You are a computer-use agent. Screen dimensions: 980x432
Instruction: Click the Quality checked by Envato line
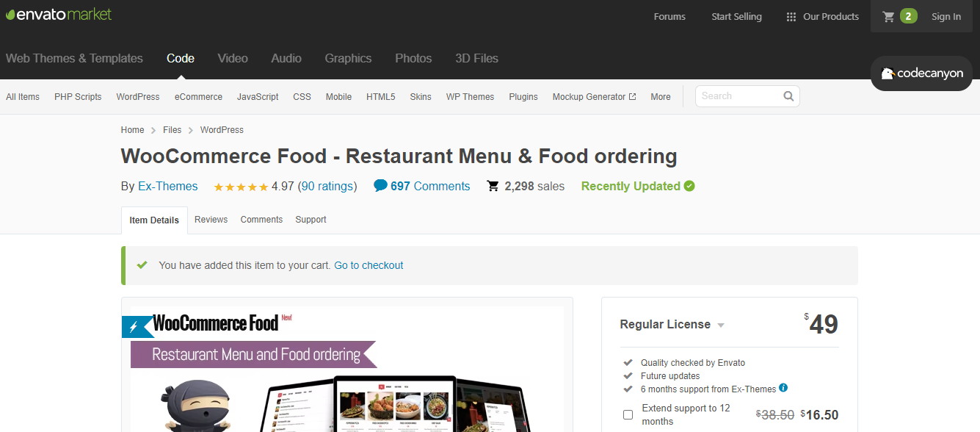tap(693, 362)
